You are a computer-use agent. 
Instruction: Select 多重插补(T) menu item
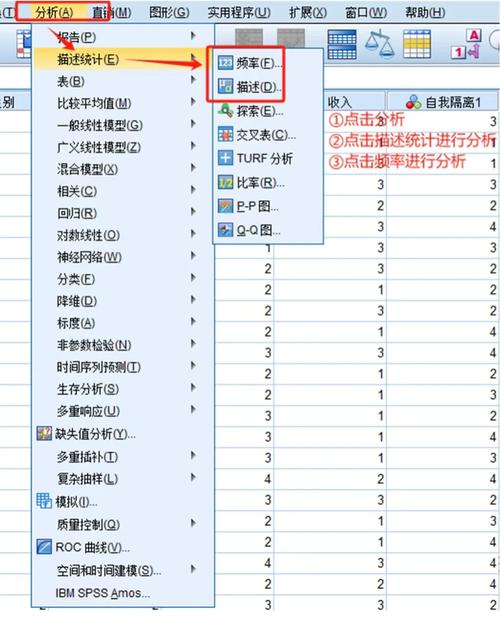pos(123,457)
